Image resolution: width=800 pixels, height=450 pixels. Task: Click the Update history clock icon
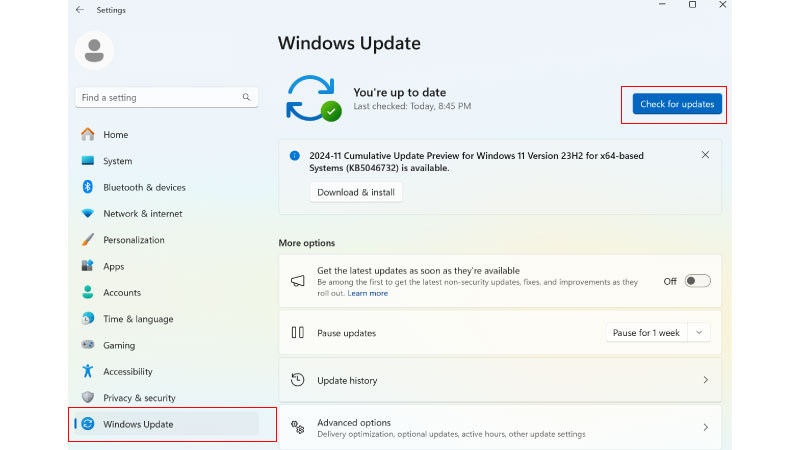[x=297, y=380]
